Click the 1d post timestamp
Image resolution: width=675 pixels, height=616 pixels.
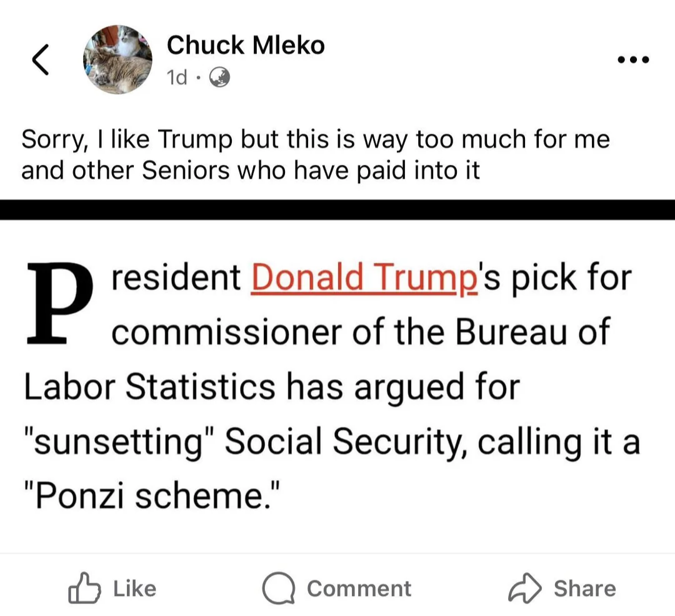pos(177,77)
